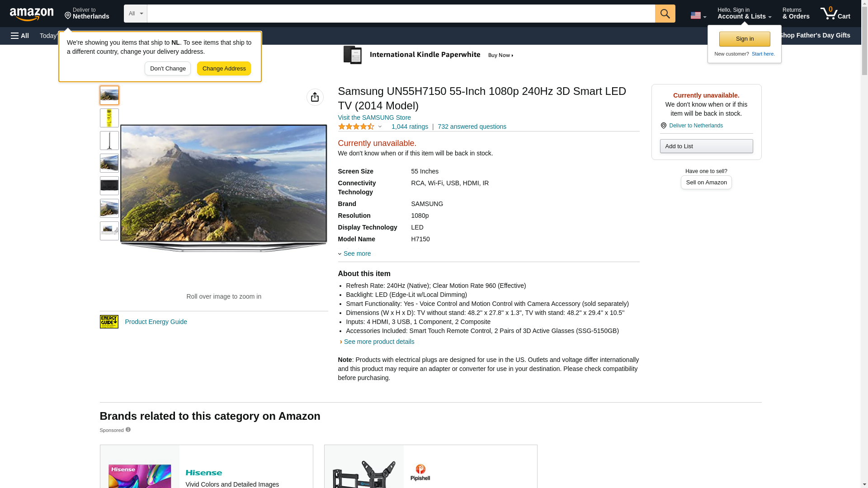Image resolution: width=868 pixels, height=488 pixels.
Task: Click the sponsored info icon
Action: pos(128,430)
